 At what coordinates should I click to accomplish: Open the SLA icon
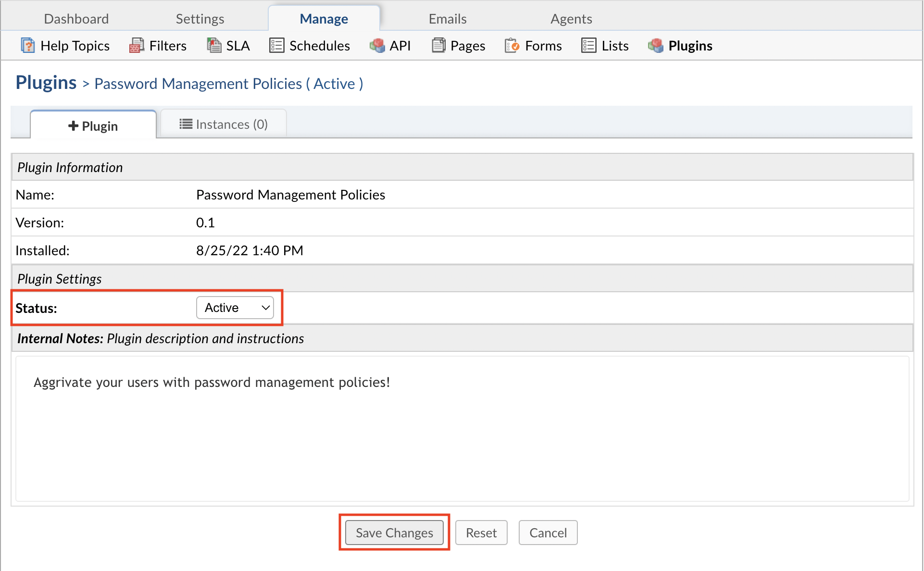[213, 45]
